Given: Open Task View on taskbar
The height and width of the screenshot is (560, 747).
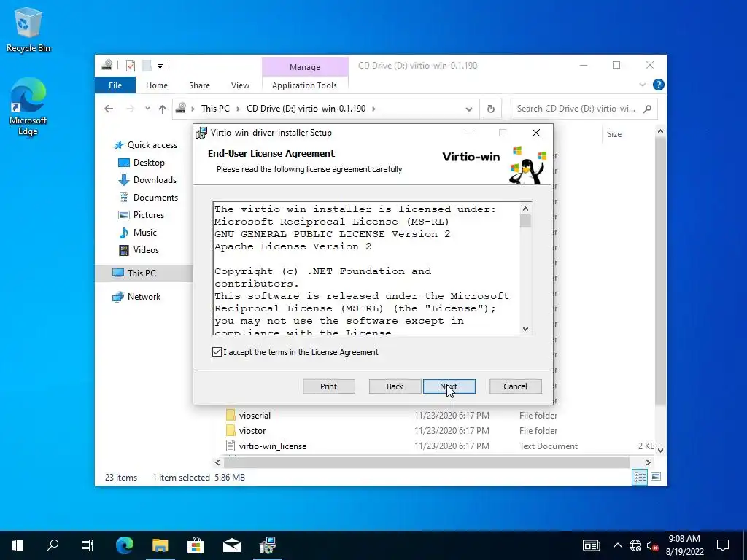Looking at the screenshot, I should 88,545.
